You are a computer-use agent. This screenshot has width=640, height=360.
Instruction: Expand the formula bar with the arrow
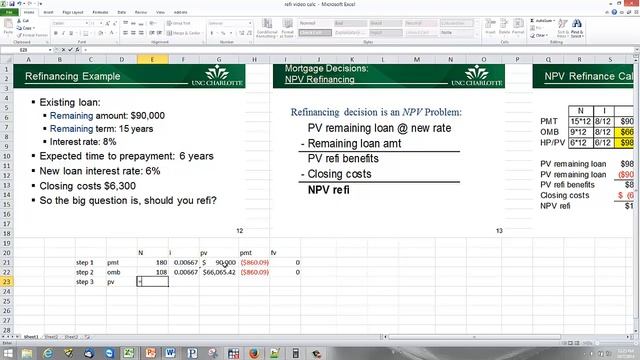coord(637,50)
